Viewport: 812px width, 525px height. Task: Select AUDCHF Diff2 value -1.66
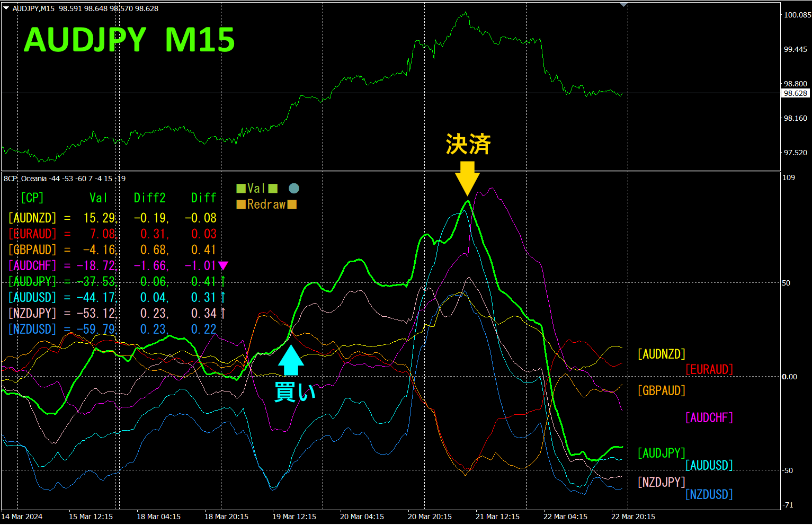point(150,265)
